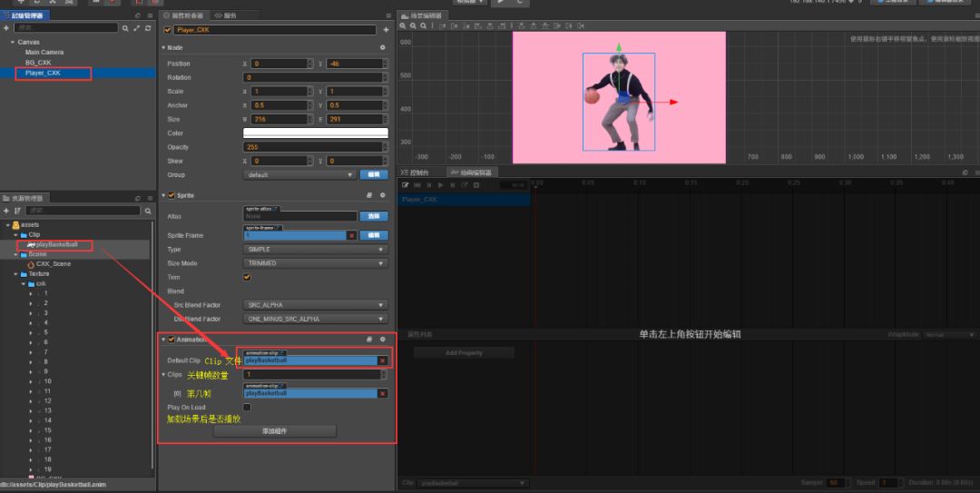The image size is (980, 493).
Task: Click the hierarchy panel add-node plus icon
Action: pyautogui.click(x=6, y=28)
